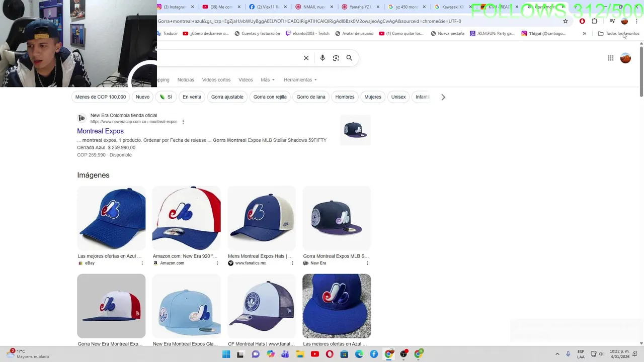
Task: Click the red Opera-style extension icon in toolbar
Action: 582,21
